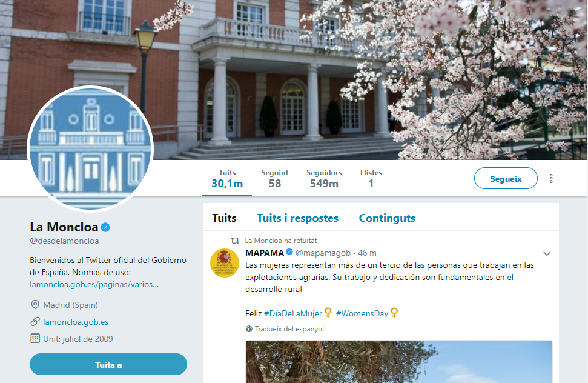The image size is (588, 383).
Task: Click the location pin icon
Action: pos(35,305)
